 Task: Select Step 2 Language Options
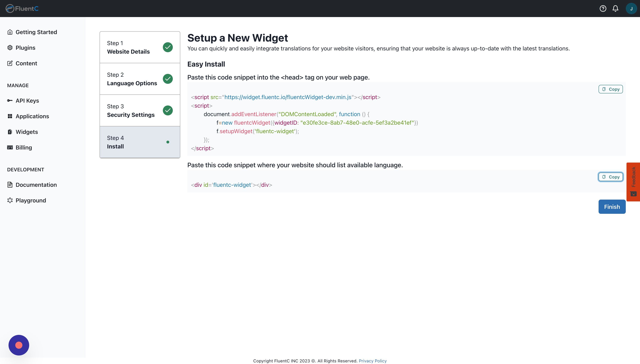[x=140, y=79]
